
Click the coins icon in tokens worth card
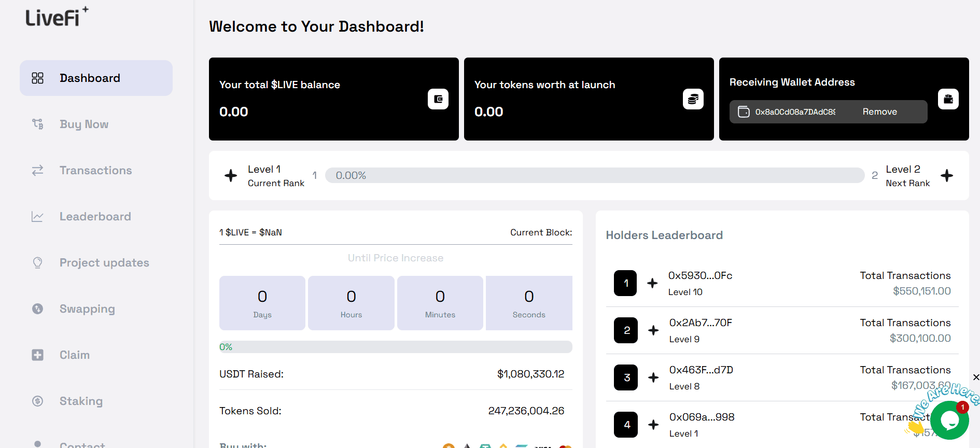[x=693, y=99]
